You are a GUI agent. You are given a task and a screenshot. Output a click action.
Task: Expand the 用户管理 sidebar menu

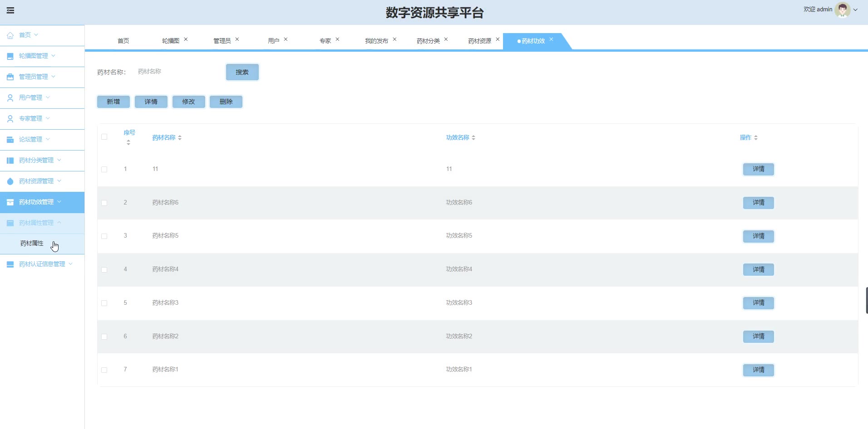point(48,97)
